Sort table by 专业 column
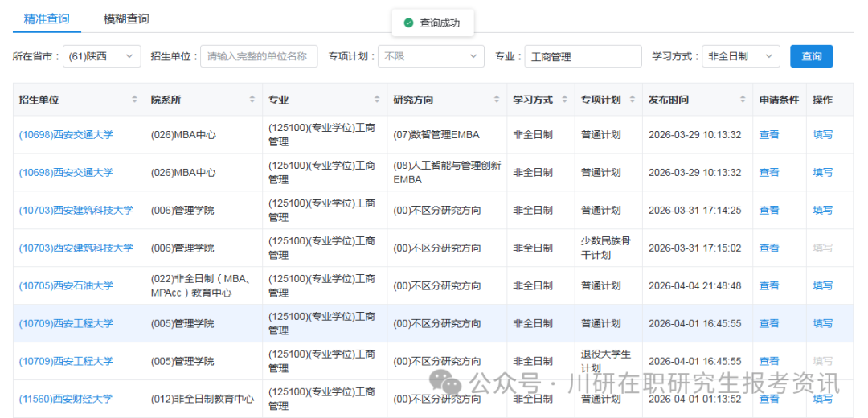The image size is (868, 418). point(377,100)
